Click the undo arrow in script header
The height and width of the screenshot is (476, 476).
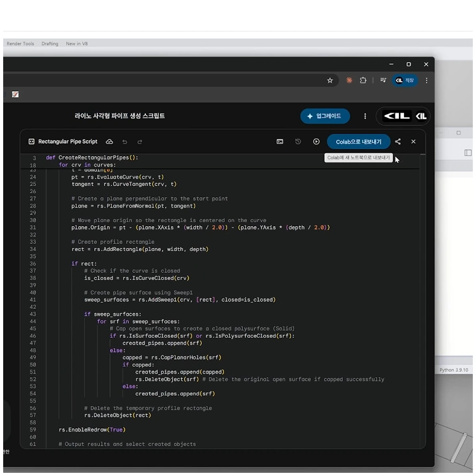click(x=125, y=142)
